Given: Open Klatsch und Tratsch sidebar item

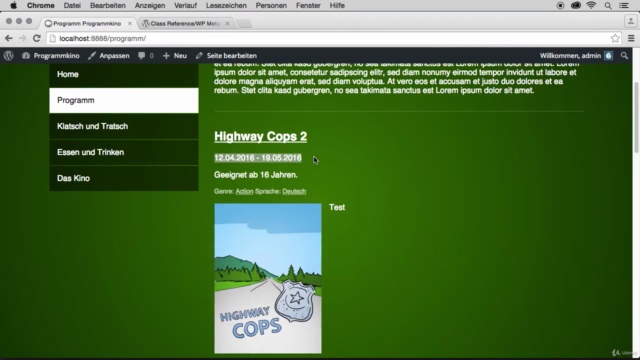Looking at the screenshot, I should point(124,126).
